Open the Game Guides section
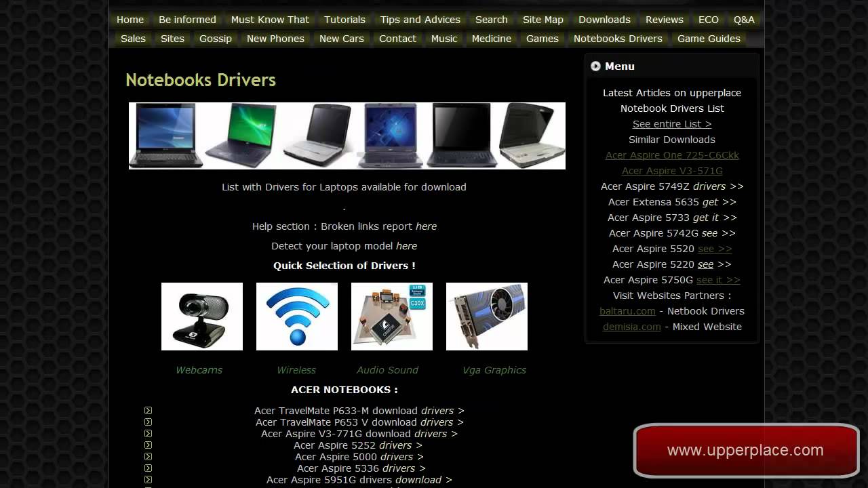Image resolution: width=868 pixels, height=488 pixels. 709,39
